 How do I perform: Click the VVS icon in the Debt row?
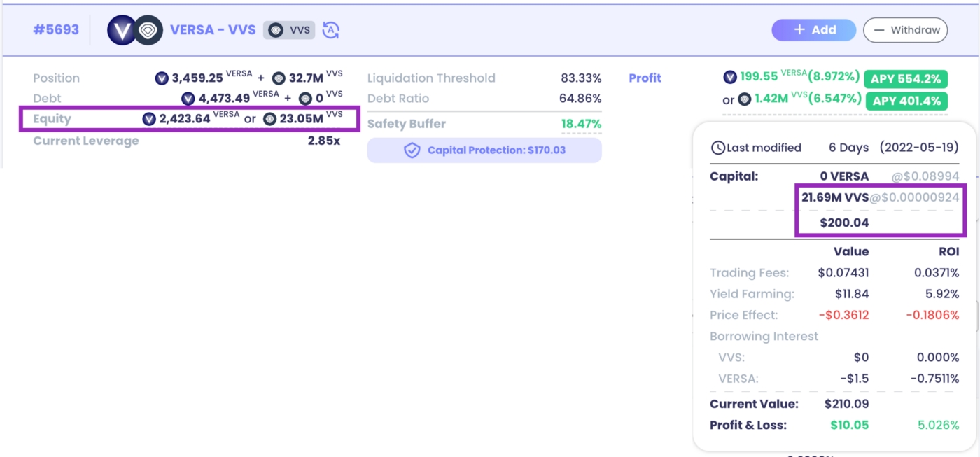click(x=305, y=99)
